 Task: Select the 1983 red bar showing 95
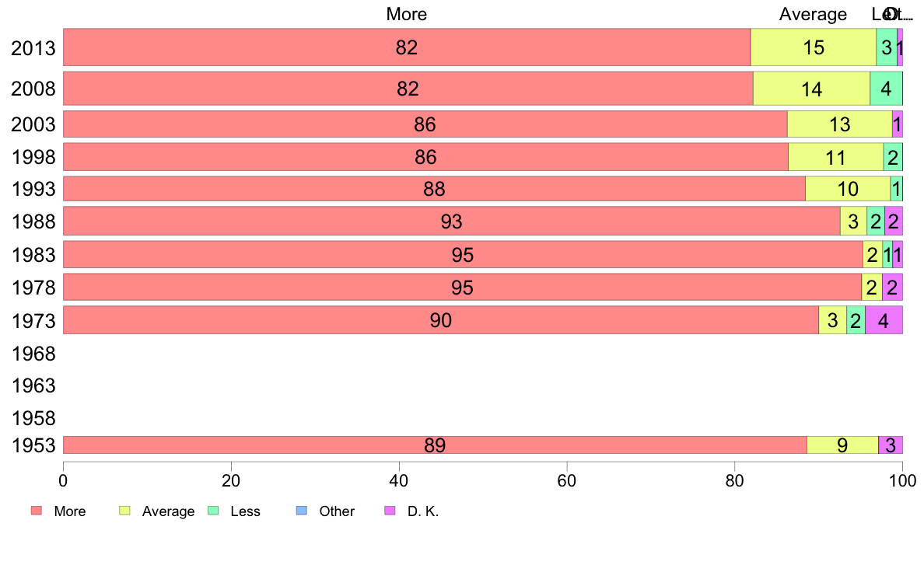click(463, 254)
